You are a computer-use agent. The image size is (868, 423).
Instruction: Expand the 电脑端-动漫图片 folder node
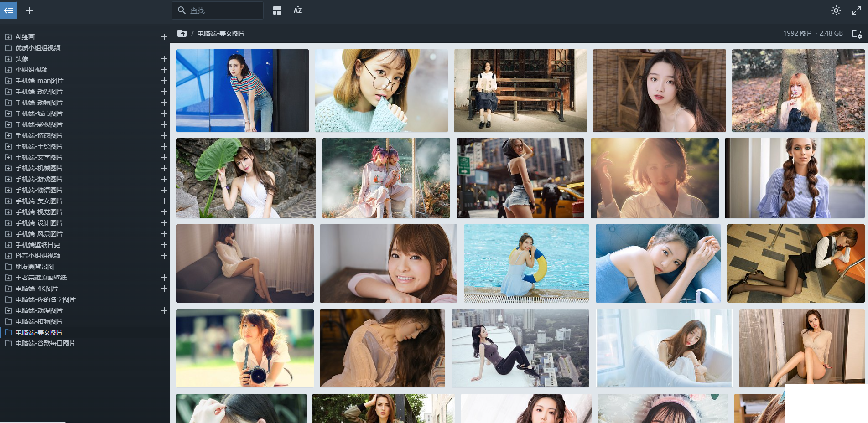coord(8,310)
